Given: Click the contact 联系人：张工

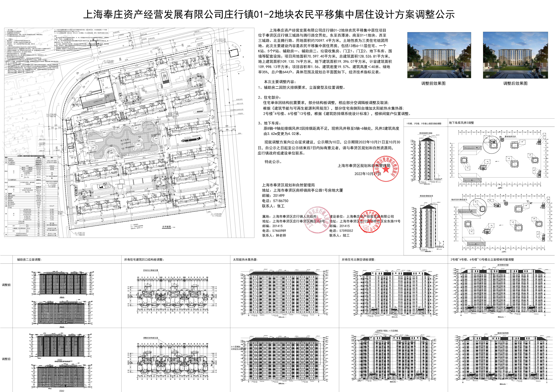Looking at the screenshot, I should pos(273,206).
